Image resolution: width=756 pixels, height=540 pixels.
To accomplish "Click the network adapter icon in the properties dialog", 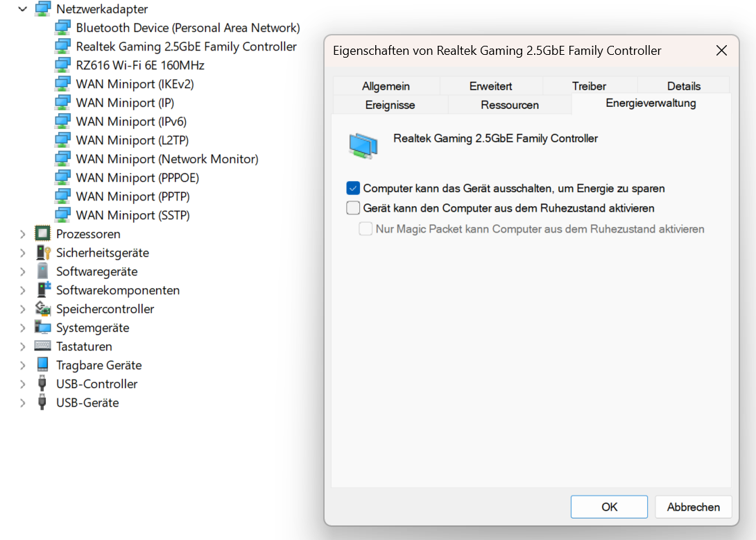I will [x=363, y=146].
